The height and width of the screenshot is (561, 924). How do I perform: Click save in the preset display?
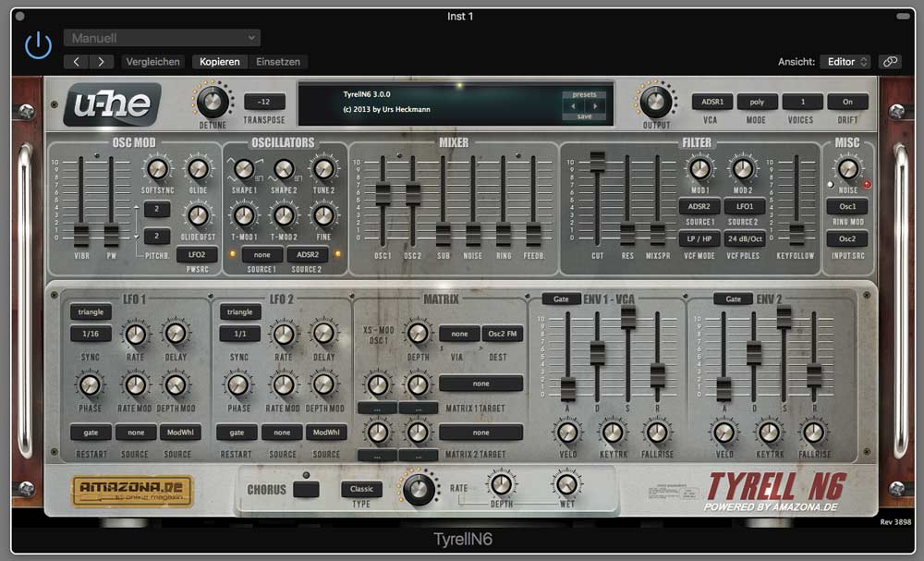[584, 116]
